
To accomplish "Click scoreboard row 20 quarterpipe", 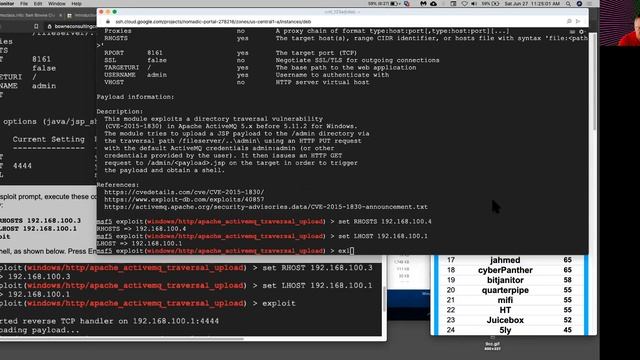I will pyautogui.click(x=511, y=290).
